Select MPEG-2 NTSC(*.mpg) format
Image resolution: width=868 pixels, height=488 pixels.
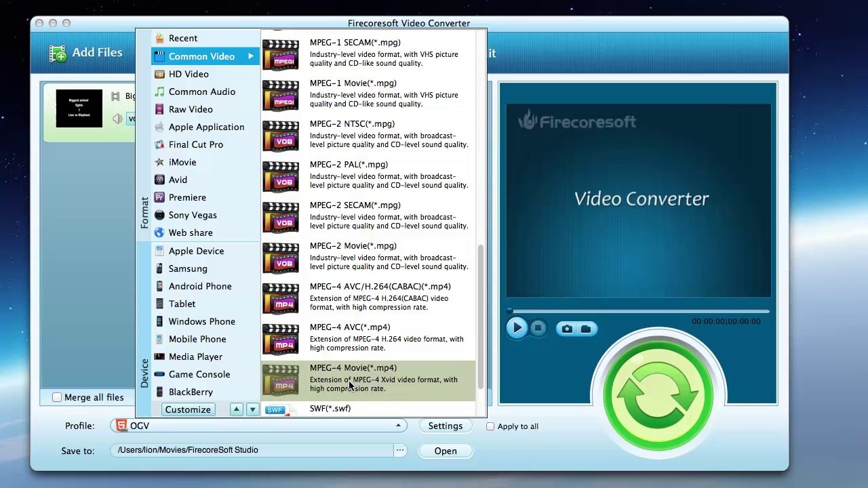(x=368, y=134)
